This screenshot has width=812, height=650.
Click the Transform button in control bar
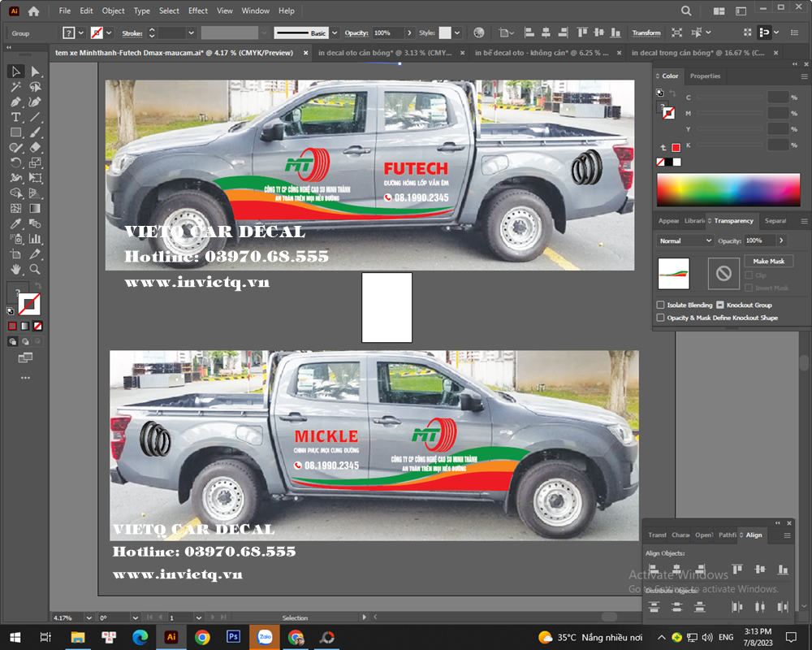[x=646, y=33]
